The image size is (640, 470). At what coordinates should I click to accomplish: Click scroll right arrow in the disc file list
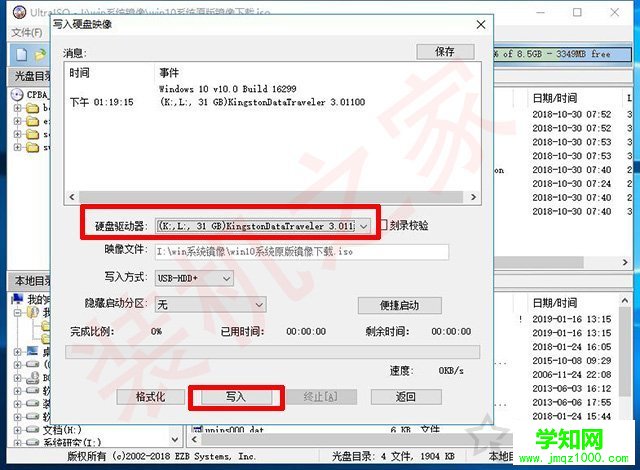[625, 262]
